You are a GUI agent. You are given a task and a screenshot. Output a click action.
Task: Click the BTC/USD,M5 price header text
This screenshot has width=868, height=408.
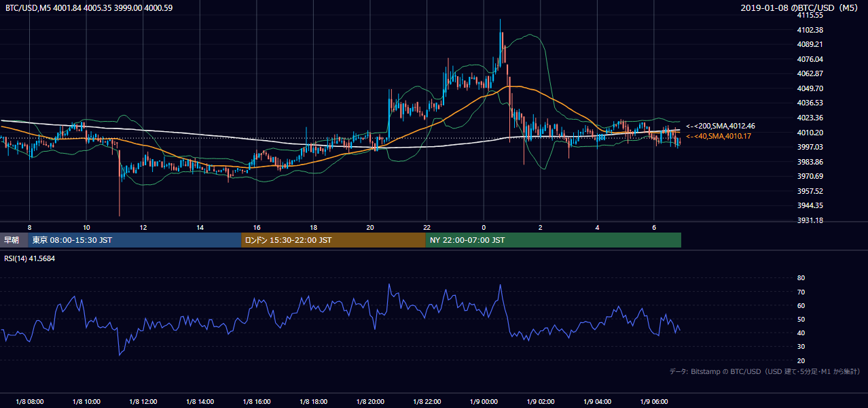click(x=88, y=8)
